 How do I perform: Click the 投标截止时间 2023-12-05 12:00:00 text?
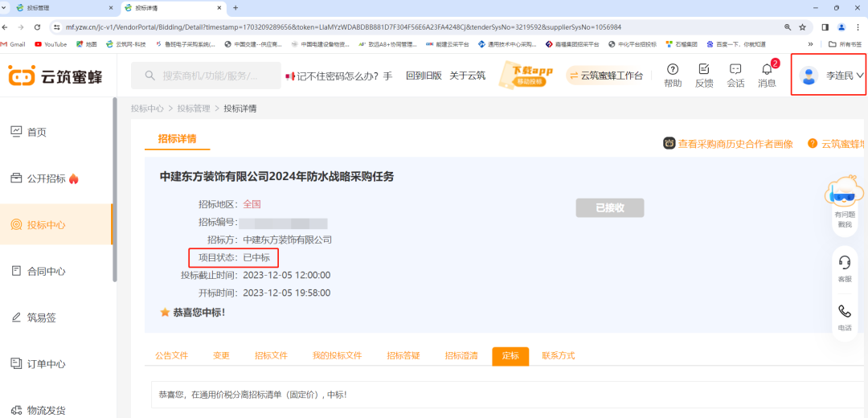tap(256, 275)
